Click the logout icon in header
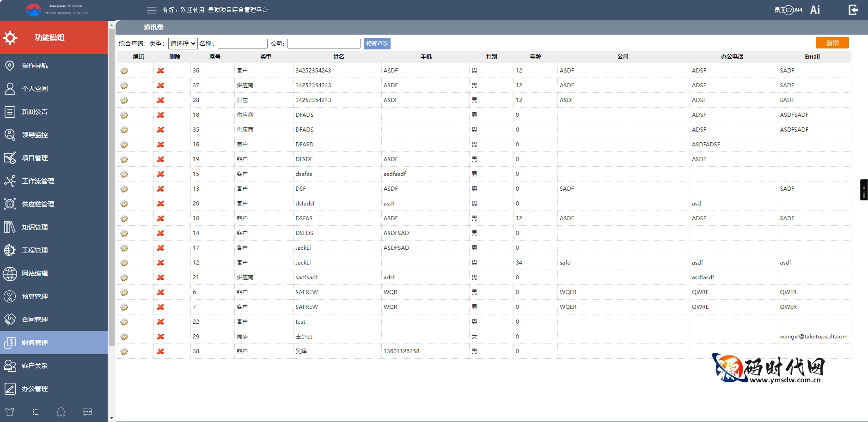The image size is (868, 422). pyautogui.click(x=853, y=10)
